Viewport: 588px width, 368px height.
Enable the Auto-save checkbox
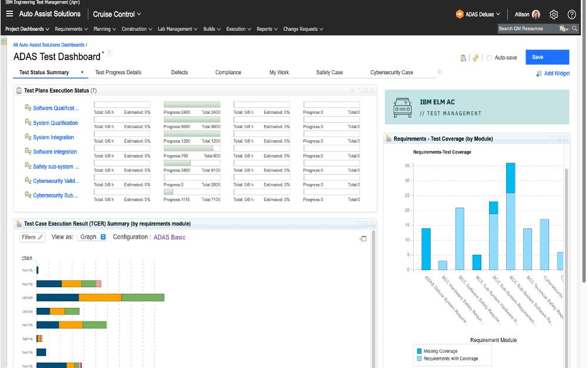click(489, 58)
